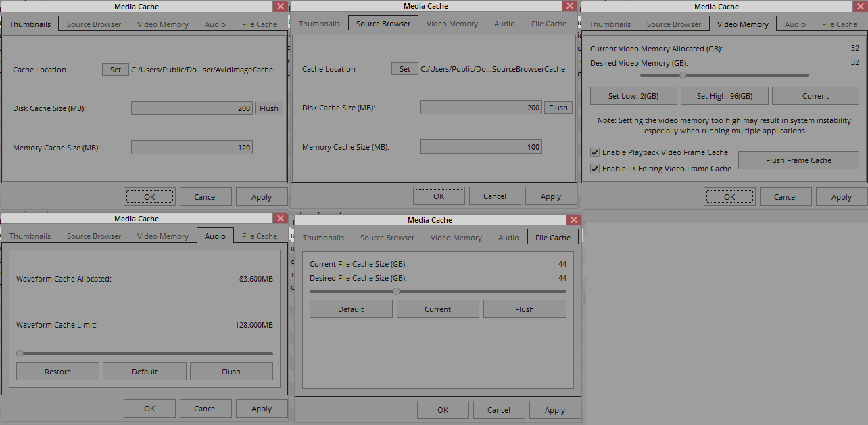This screenshot has width=868, height=425.
Task: Select Video Memory tab in Source Browser dialog
Action: [x=452, y=24]
